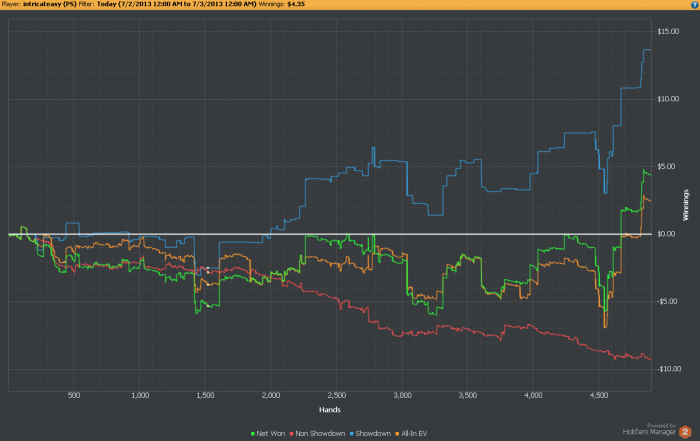Click the green Net Won legend swatch
The height and width of the screenshot is (441, 700).
coord(253,434)
